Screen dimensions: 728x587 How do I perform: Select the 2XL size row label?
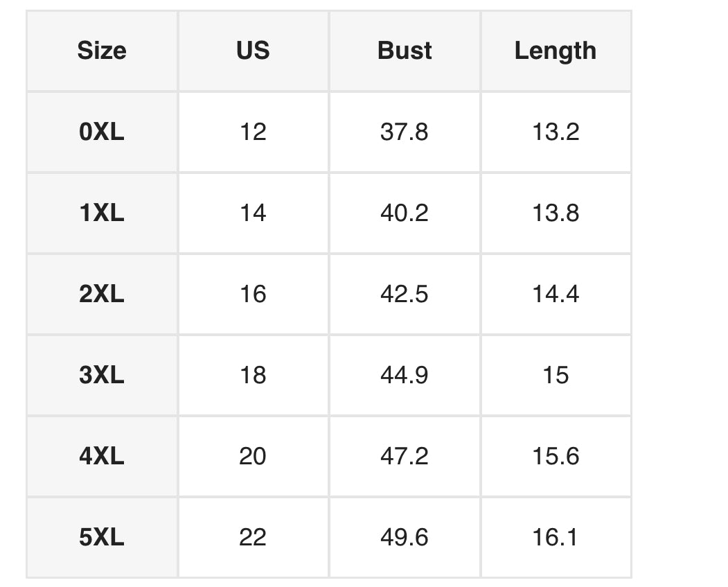click(x=102, y=294)
